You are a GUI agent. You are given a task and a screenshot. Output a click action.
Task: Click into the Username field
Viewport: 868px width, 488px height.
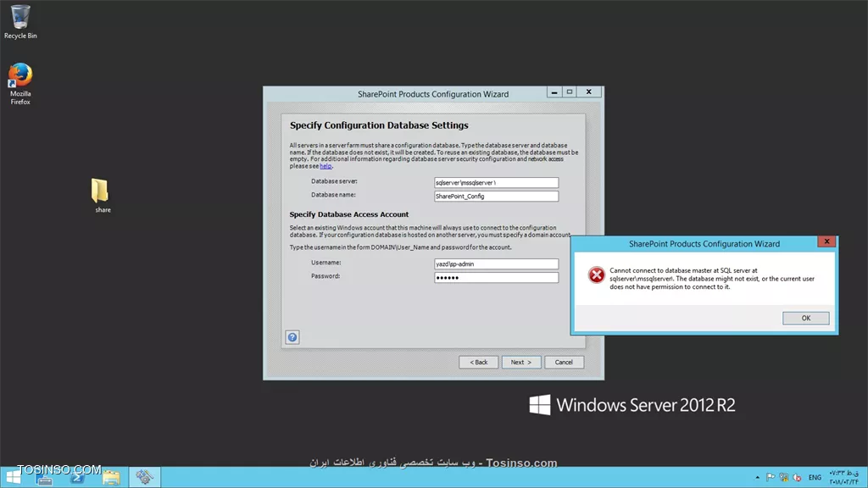[x=496, y=264]
